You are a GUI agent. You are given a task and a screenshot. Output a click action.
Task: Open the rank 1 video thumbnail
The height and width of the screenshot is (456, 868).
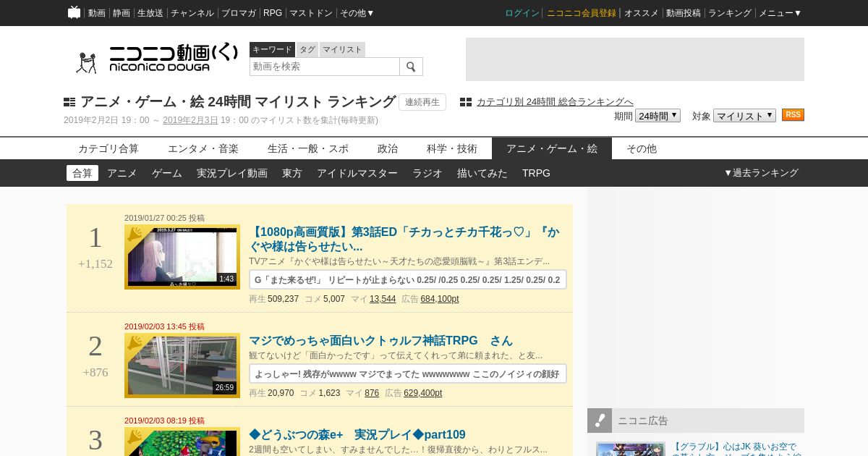pos(182,257)
